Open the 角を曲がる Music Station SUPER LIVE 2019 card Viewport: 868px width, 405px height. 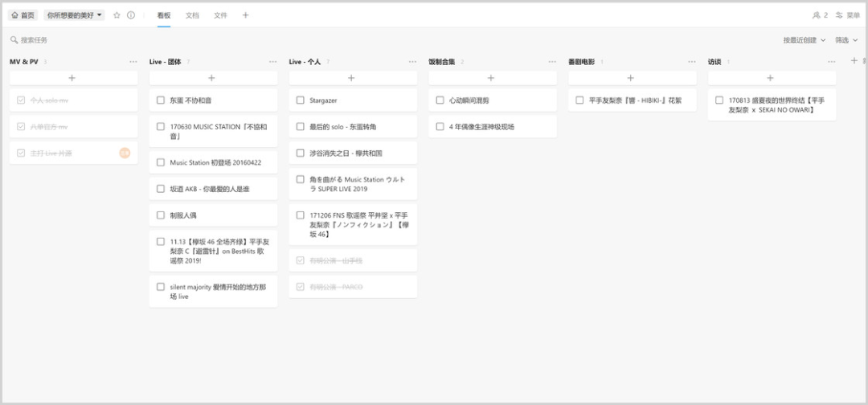353,184
